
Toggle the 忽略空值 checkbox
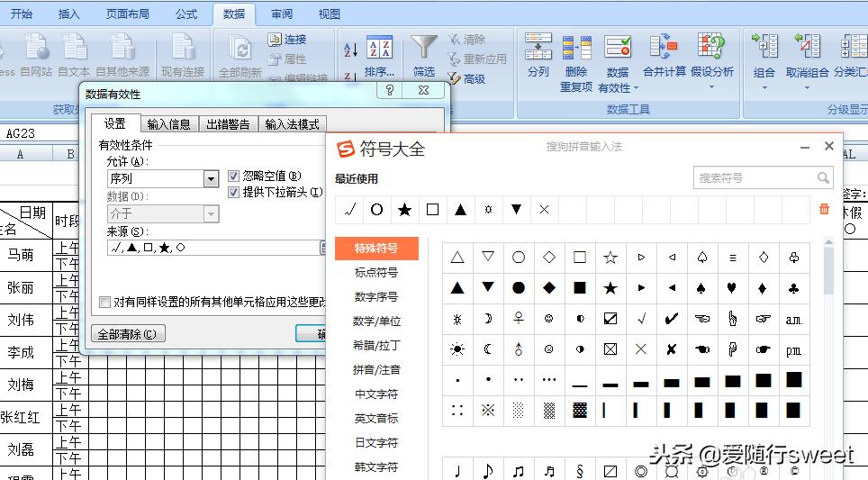coord(233,176)
